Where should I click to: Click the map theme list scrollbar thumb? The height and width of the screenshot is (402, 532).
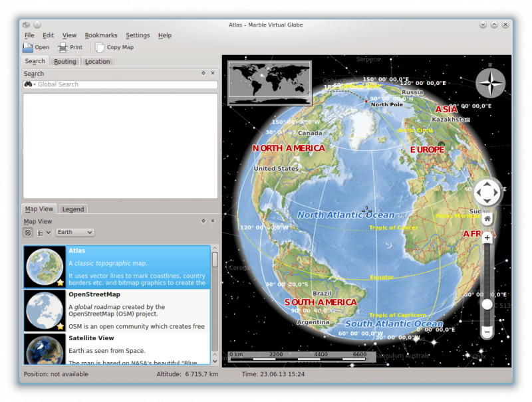click(x=215, y=260)
